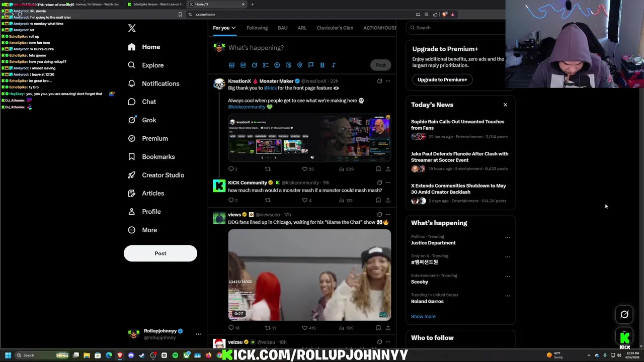The height and width of the screenshot is (362, 644).
Task: Open Premium in the sidebar
Action: [148, 138]
